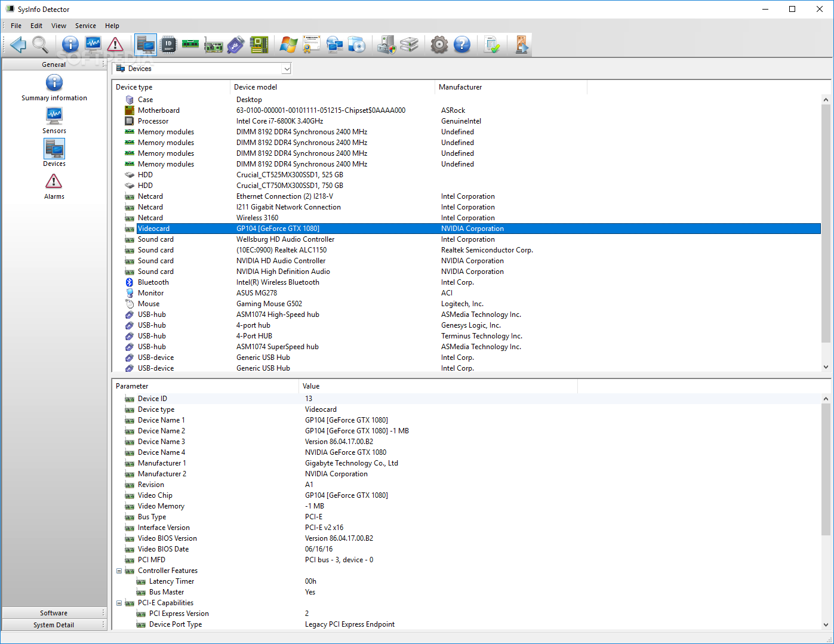Click the down arrow of the device list scrollbar

pos(826,367)
